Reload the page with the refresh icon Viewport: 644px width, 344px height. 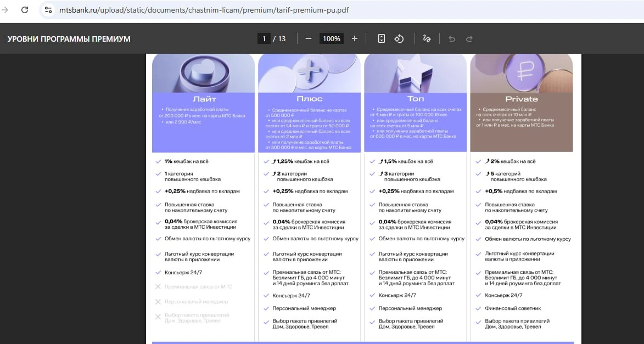(x=25, y=9)
